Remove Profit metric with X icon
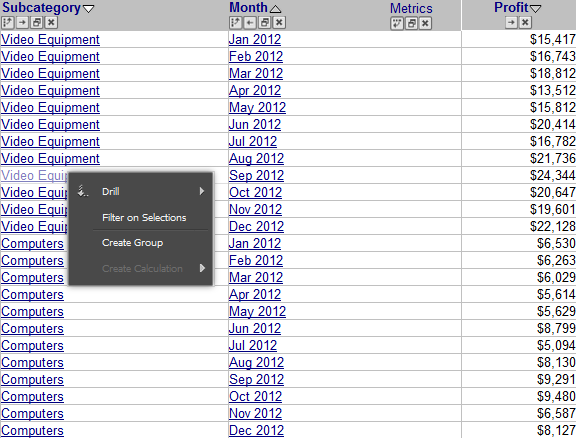576x438 pixels. (525, 23)
